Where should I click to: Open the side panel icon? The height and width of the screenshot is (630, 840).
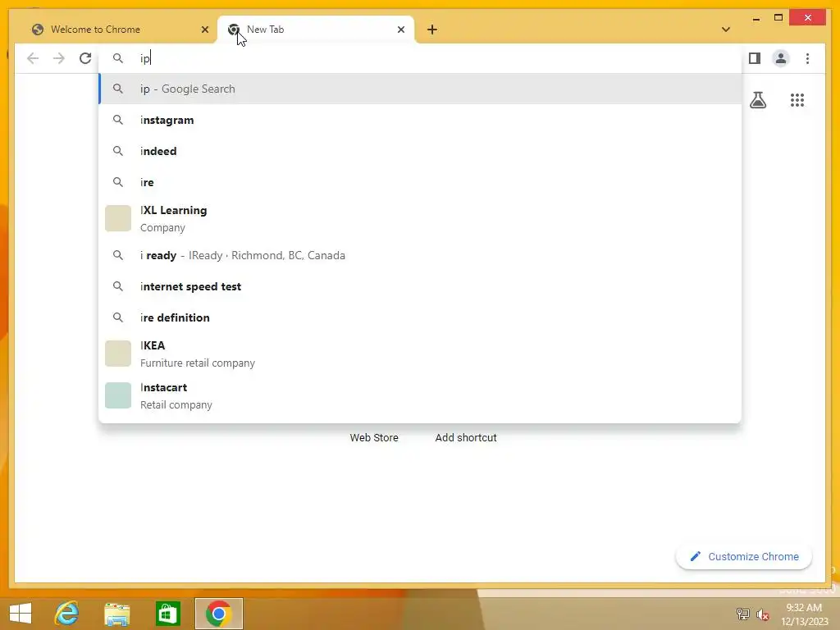[755, 58]
